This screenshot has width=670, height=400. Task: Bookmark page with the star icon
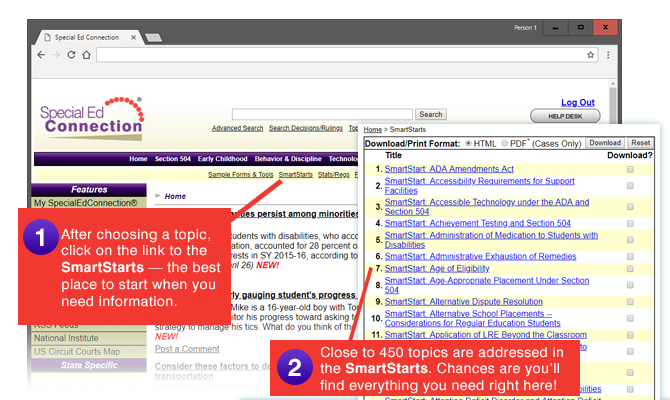(591, 55)
